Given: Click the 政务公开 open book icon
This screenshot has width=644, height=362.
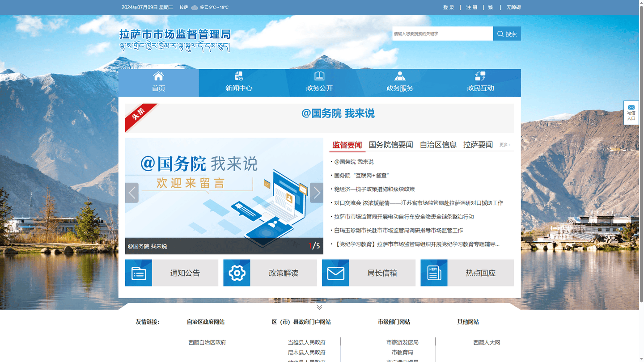Looking at the screenshot, I should coord(319,76).
